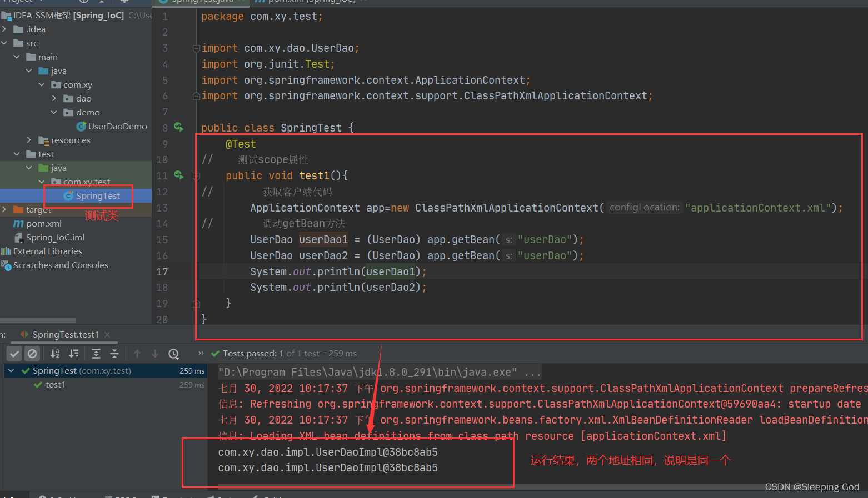The height and width of the screenshot is (498, 868).
Task: Collapse the demo package
Action: coord(54,112)
